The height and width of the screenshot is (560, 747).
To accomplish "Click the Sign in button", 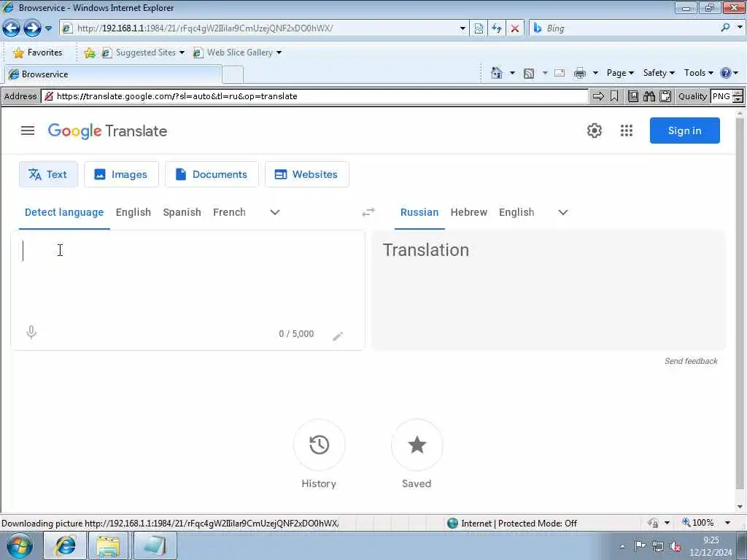I will 684,131.
